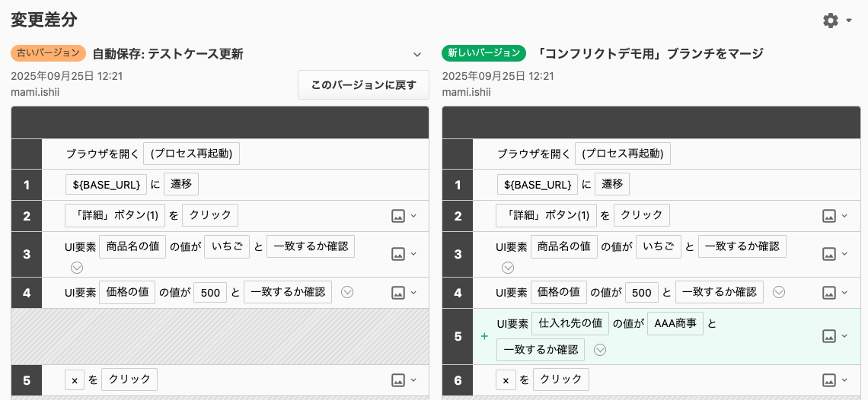Select the (プロセス再起動) option in new version
The width and height of the screenshot is (868, 400).
click(623, 154)
